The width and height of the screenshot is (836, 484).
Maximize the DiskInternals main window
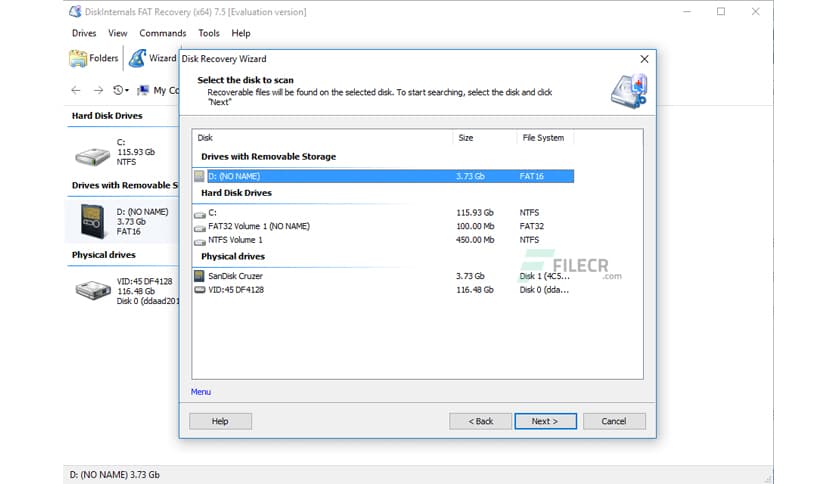pyautogui.click(x=721, y=11)
